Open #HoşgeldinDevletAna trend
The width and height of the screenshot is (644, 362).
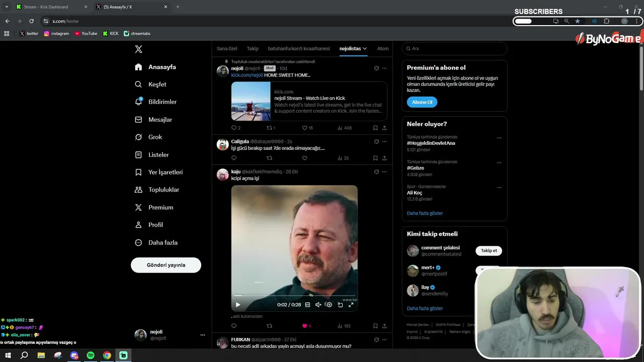coord(431,143)
